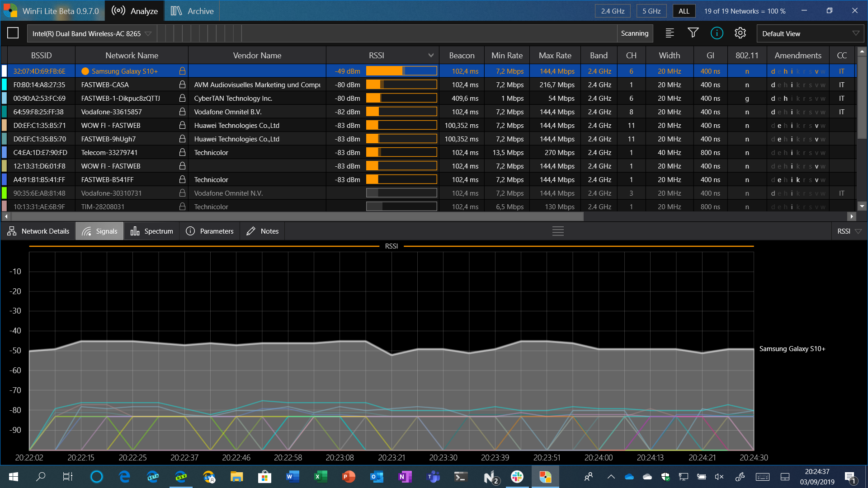Toggle the checkbox beside the adapter selector
The width and height of the screenshot is (868, 488).
[x=13, y=33]
